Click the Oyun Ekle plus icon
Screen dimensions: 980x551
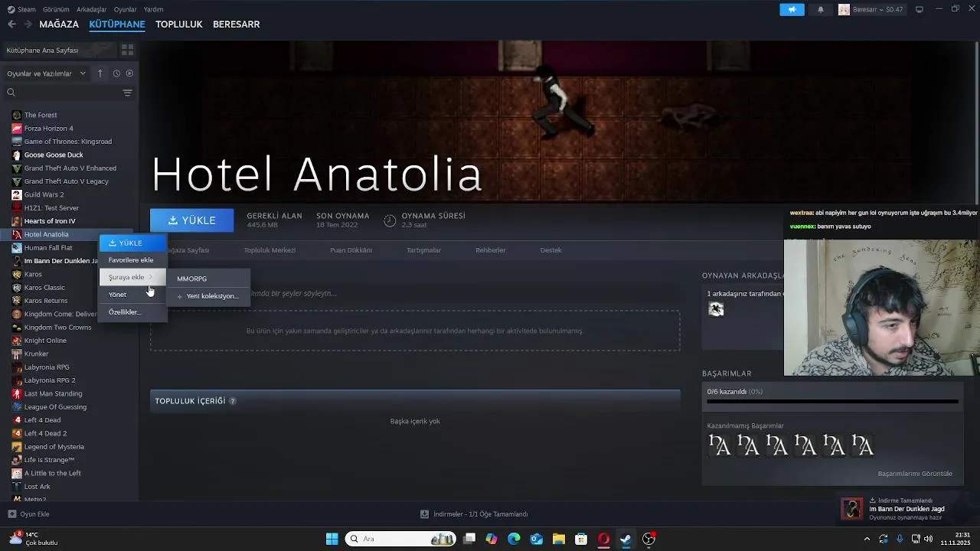click(11, 514)
